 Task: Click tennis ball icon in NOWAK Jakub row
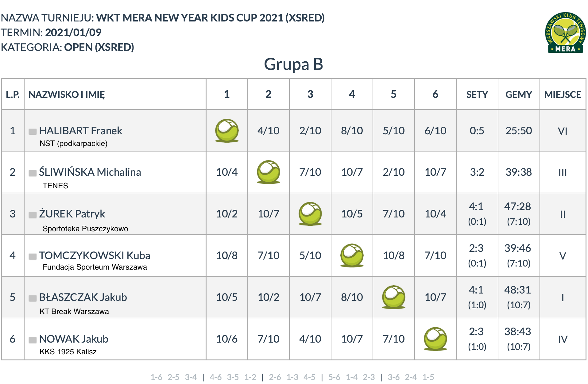click(435, 339)
